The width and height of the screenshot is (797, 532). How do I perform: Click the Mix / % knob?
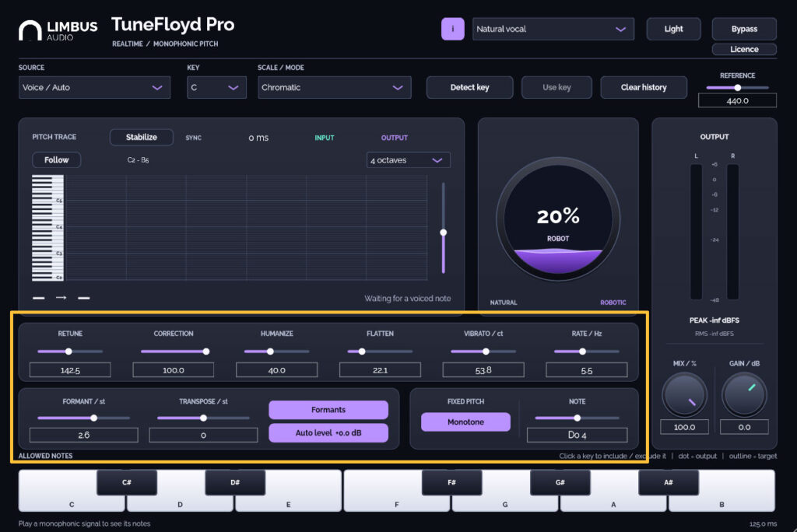684,395
